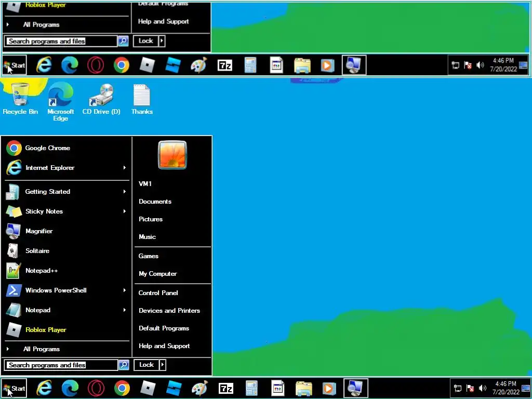Open Windows Media Player on the bottom taskbar

click(328, 388)
